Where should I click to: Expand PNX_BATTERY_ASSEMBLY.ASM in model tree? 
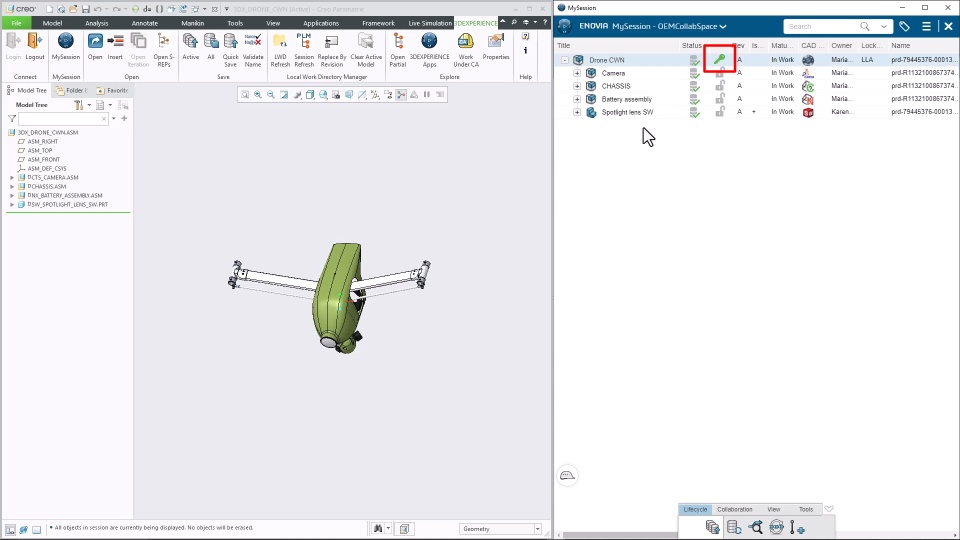pyautogui.click(x=12, y=195)
